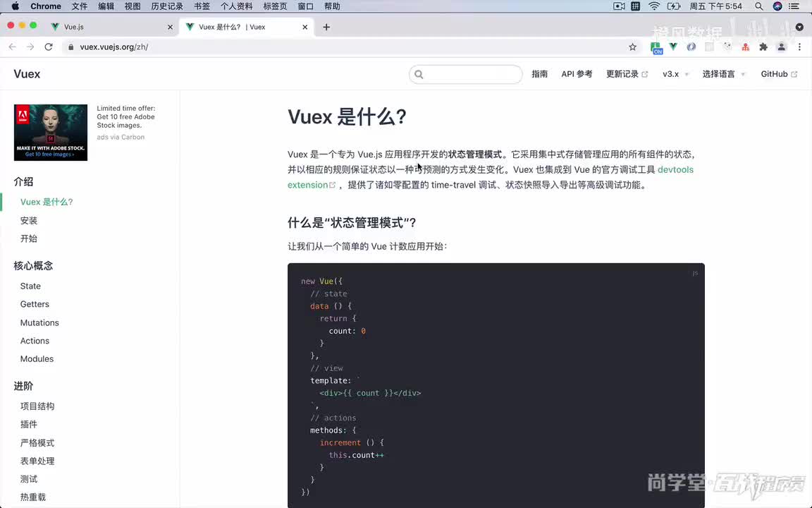Viewport: 812px width, 508px height.
Task: Click the Vuex site title
Action: [27, 74]
